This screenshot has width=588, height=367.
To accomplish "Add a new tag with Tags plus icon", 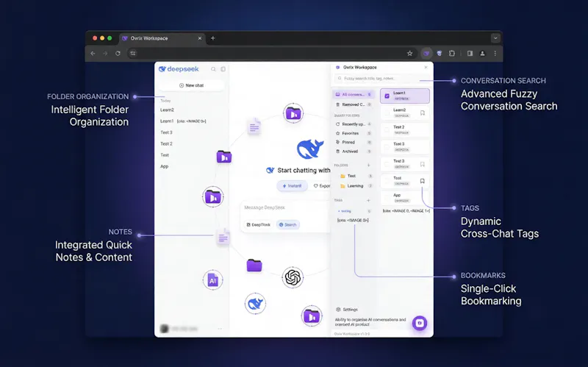I will click(x=368, y=200).
